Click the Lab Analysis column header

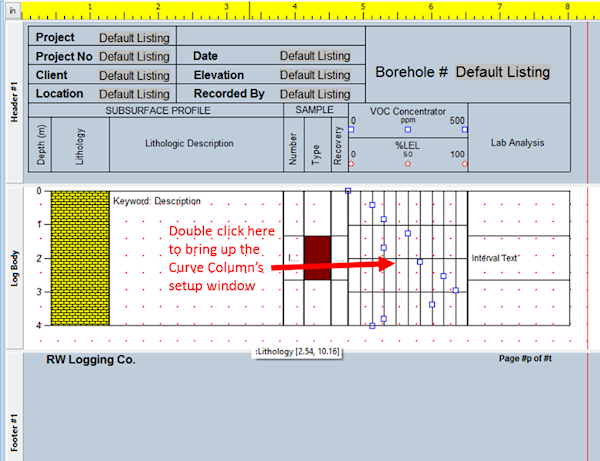click(517, 143)
